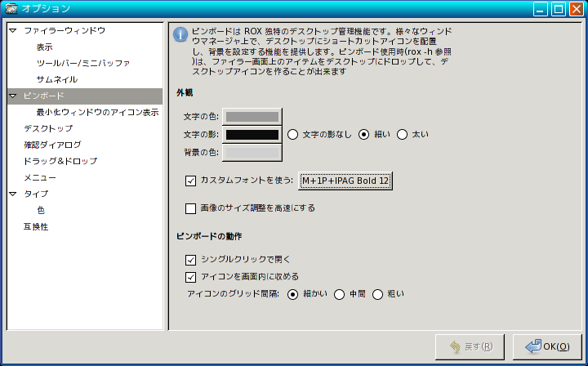
Task: Pick the 文字の影 black color swatch
Action: (252, 135)
